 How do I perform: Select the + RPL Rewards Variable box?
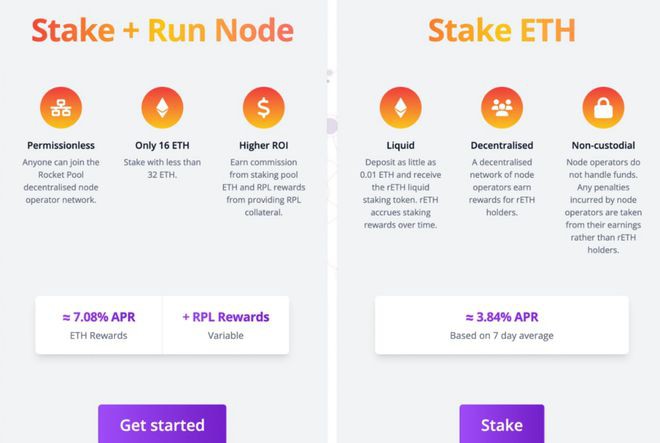(226, 325)
